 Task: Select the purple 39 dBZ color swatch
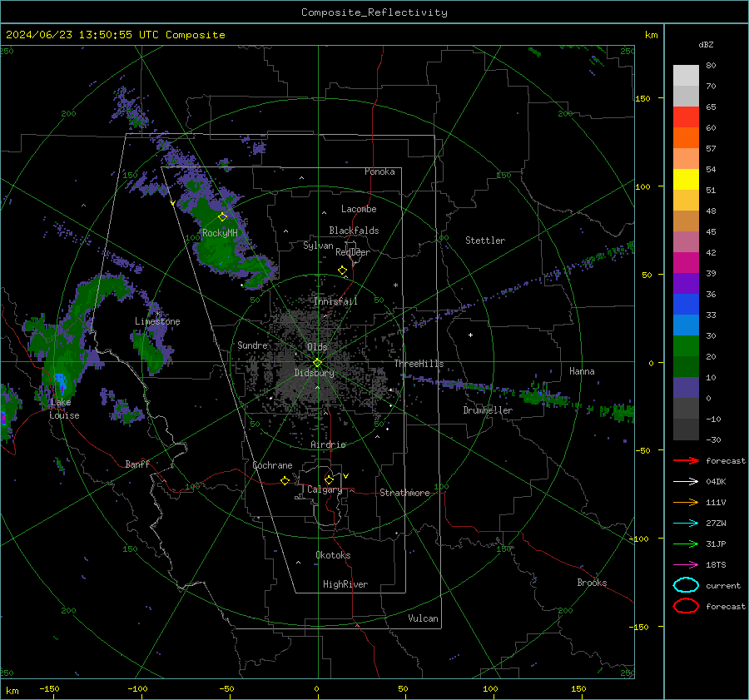[x=686, y=284]
